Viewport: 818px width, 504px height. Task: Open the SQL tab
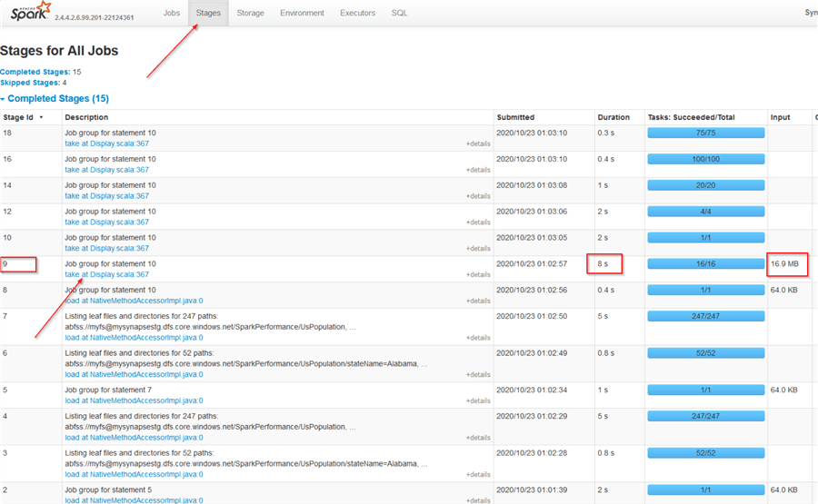coord(399,13)
